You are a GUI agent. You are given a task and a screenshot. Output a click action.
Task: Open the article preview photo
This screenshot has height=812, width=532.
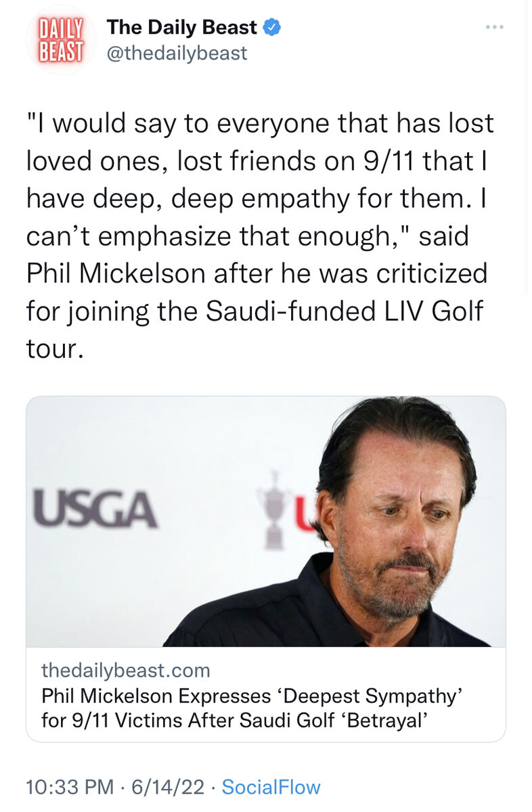pyautogui.click(x=265, y=521)
